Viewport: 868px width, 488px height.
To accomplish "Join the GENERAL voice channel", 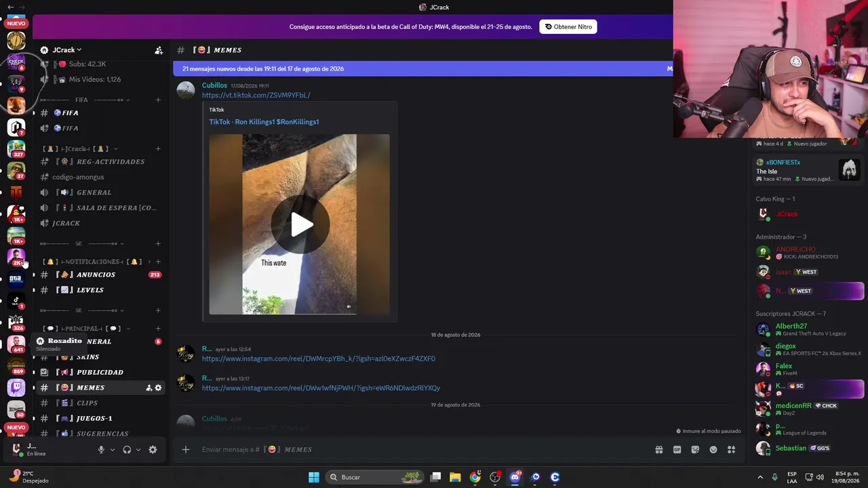I will tap(99, 192).
